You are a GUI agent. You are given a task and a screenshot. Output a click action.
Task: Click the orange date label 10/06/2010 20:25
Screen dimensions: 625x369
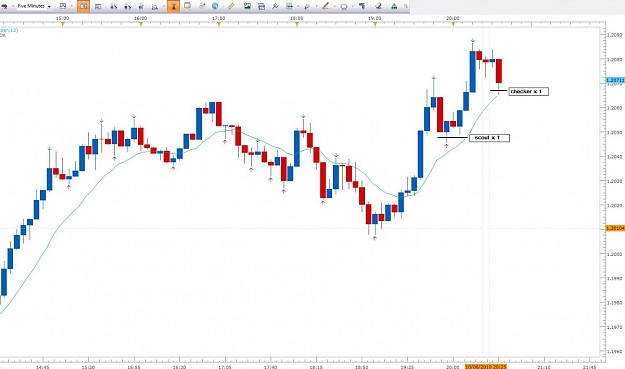485,366
